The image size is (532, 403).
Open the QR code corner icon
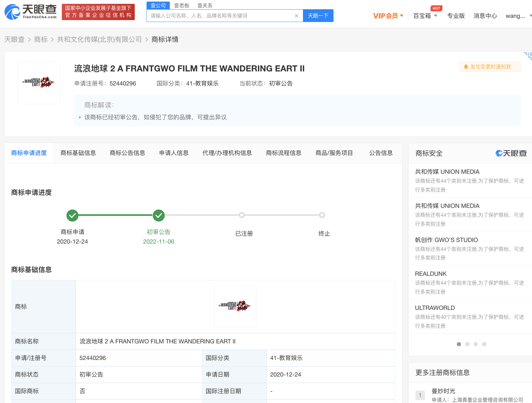pyautogui.click(x=528, y=56)
